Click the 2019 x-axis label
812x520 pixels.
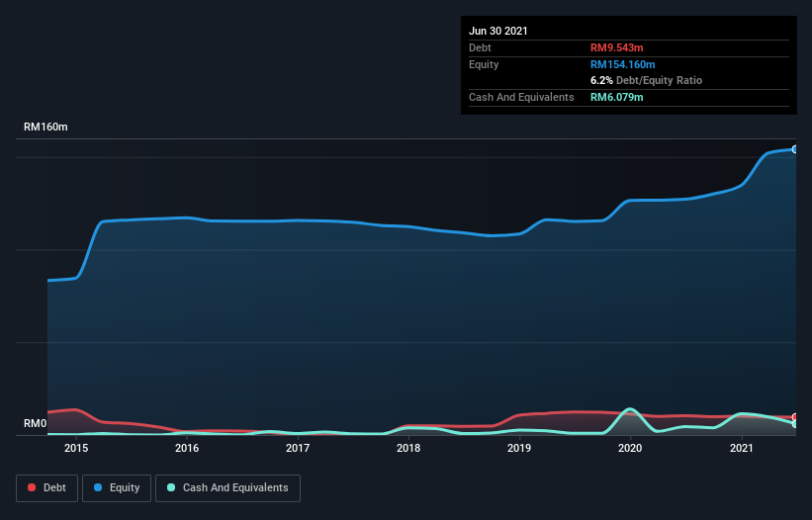click(519, 448)
